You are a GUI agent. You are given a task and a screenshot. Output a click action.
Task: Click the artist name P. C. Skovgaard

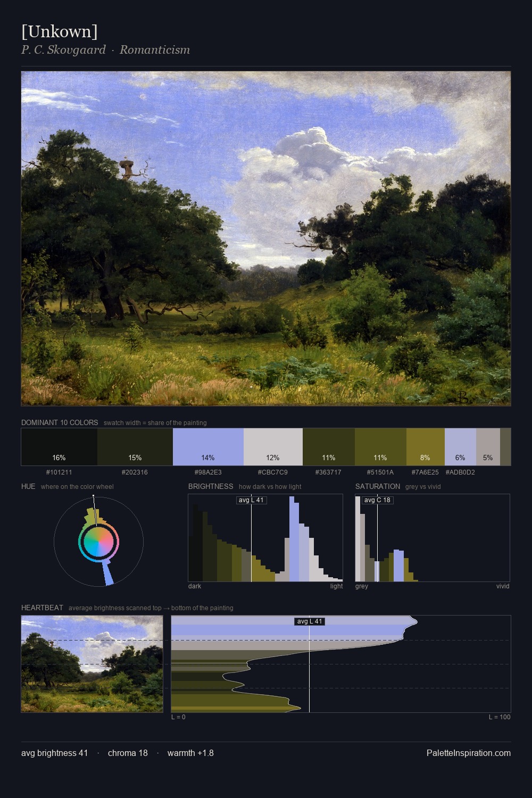[63, 50]
